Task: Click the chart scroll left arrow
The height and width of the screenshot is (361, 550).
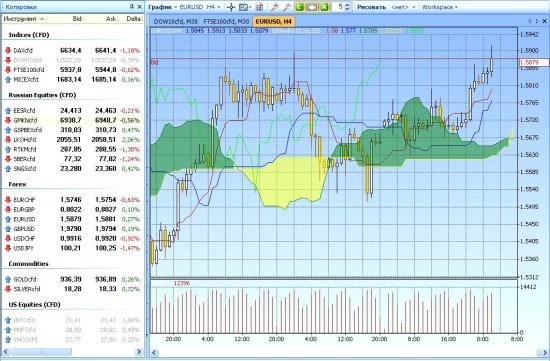Action: [153, 352]
